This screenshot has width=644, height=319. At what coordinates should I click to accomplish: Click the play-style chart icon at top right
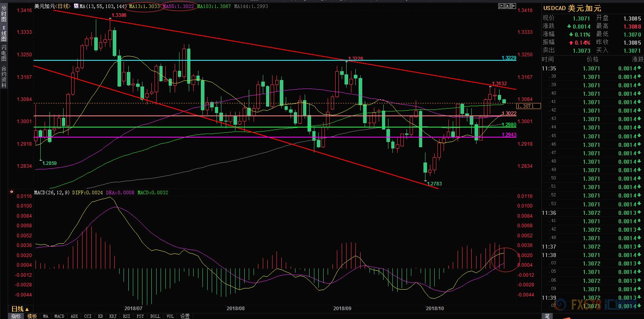point(506,6)
